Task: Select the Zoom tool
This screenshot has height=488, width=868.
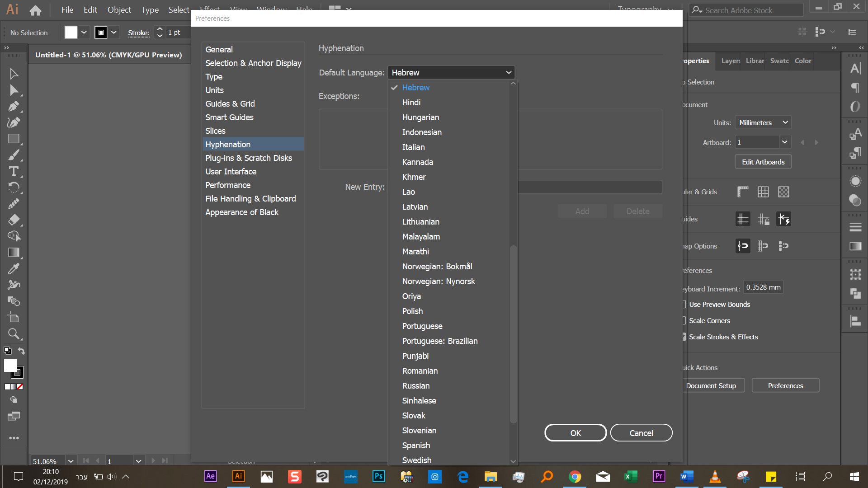Action: coord(14,334)
